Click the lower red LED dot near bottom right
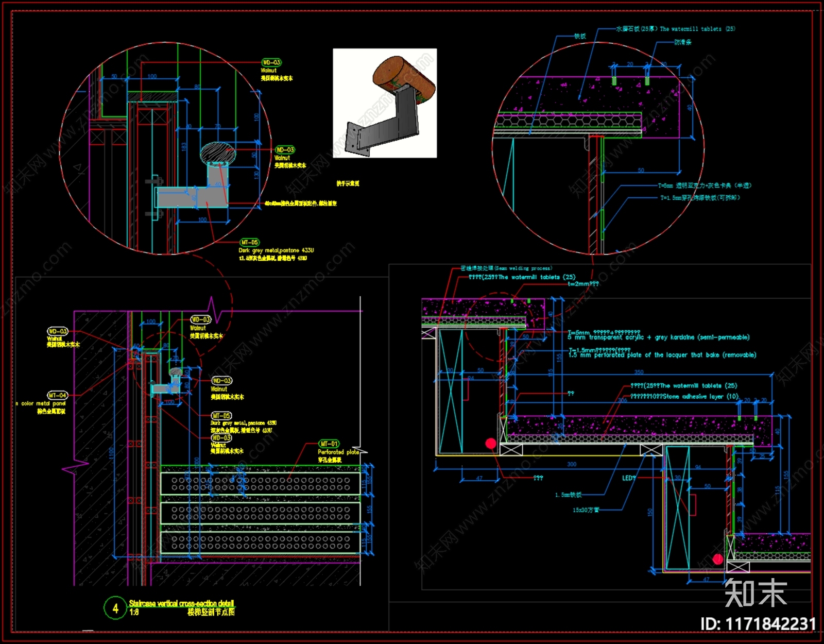The image size is (824, 644). point(717,559)
